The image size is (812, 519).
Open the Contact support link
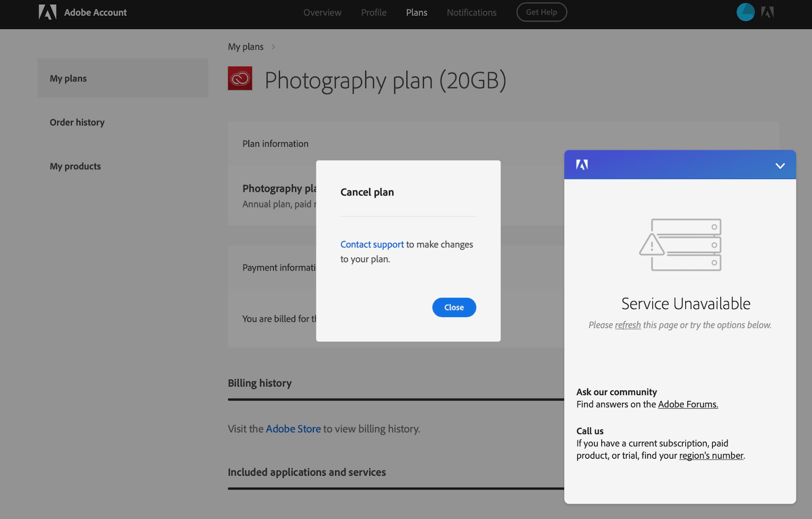372,244
